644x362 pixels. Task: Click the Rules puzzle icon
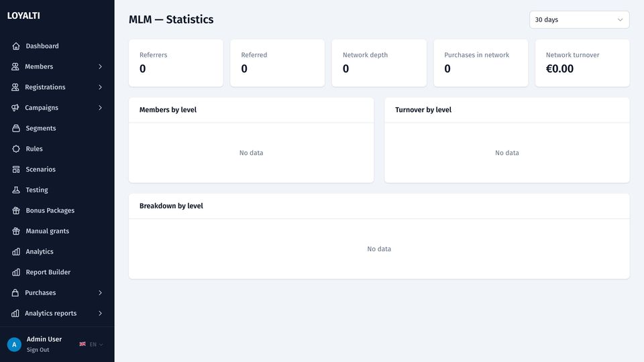[x=16, y=149]
